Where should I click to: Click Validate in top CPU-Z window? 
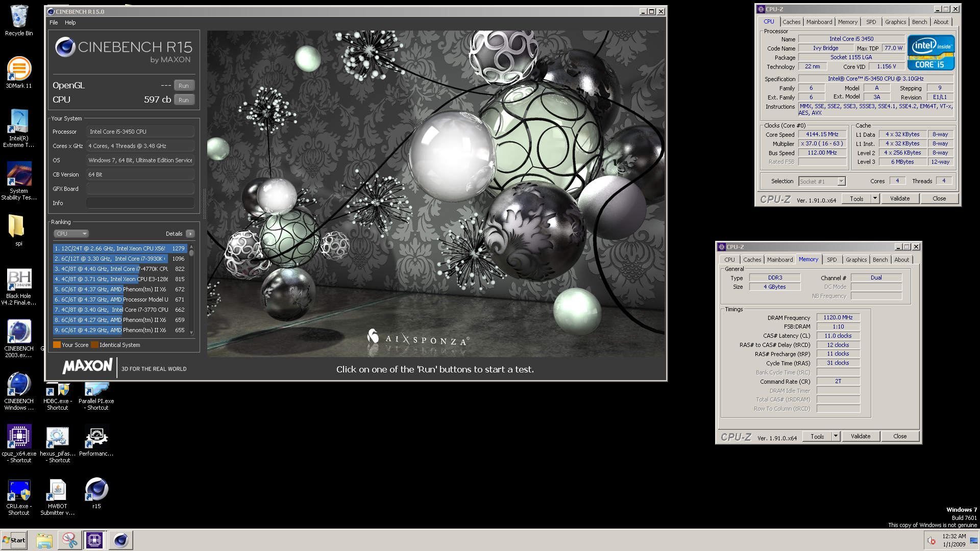tap(900, 199)
